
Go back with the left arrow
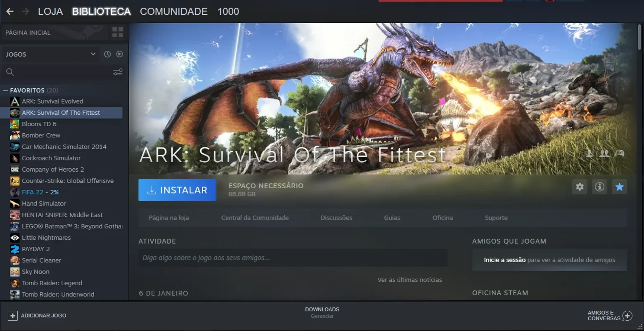click(10, 12)
